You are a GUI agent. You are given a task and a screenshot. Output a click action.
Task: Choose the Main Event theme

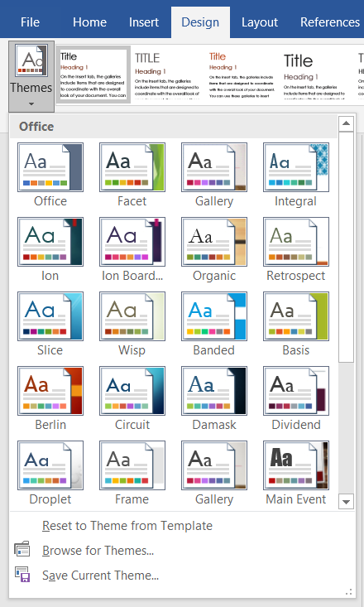point(296,465)
